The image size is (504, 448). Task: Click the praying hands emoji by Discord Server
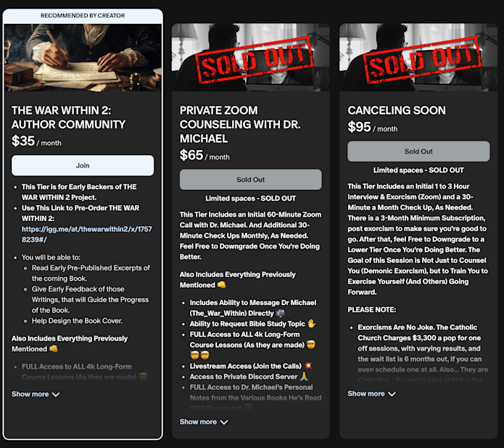(304, 376)
